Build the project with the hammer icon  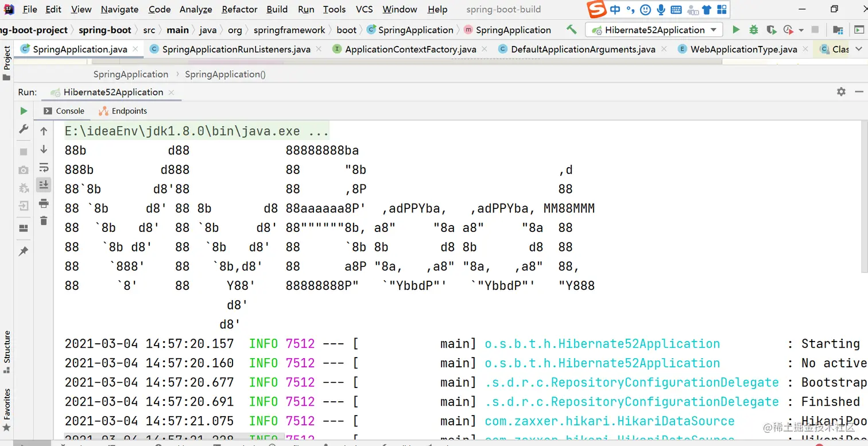pyautogui.click(x=571, y=29)
